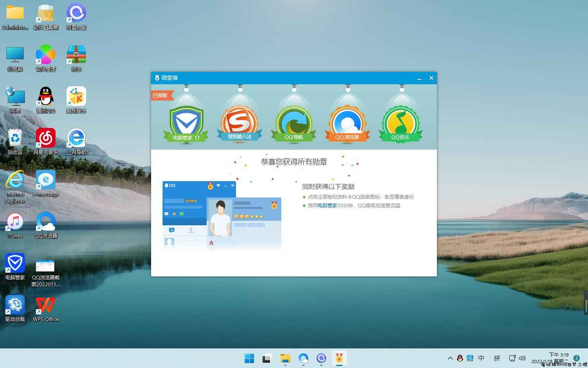588x368 pixels.
Task: Open 软件工具箱 desktop shortcut
Action: click(46, 17)
